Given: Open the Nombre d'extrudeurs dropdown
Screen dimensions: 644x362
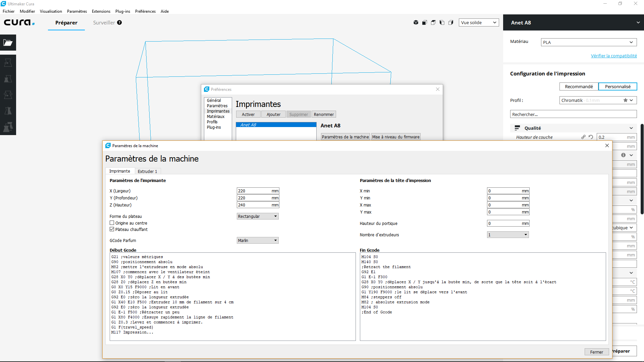Looking at the screenshot, I should click(508, 235).
